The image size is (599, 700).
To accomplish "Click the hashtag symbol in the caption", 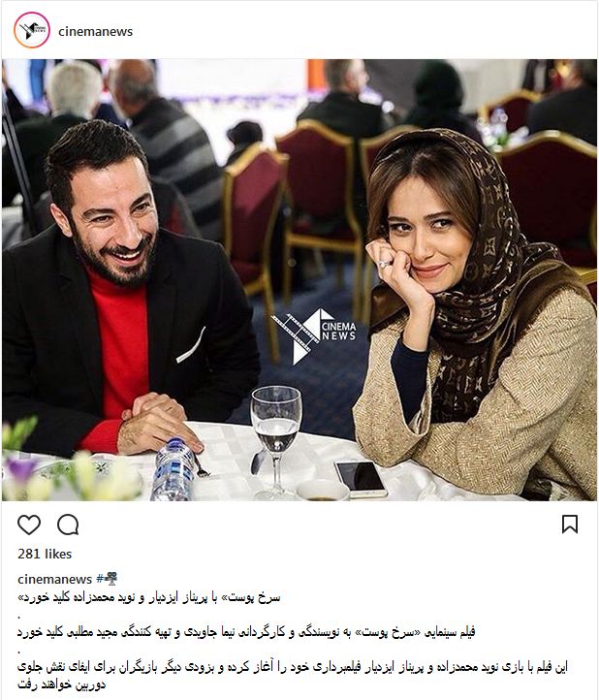I will tap(100, 579).
